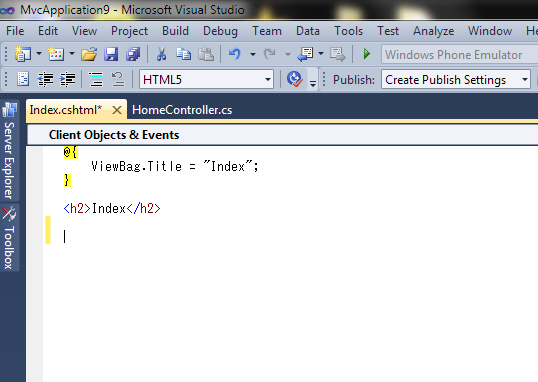Click the Uncomment Selection icon

tap(118, 79)
